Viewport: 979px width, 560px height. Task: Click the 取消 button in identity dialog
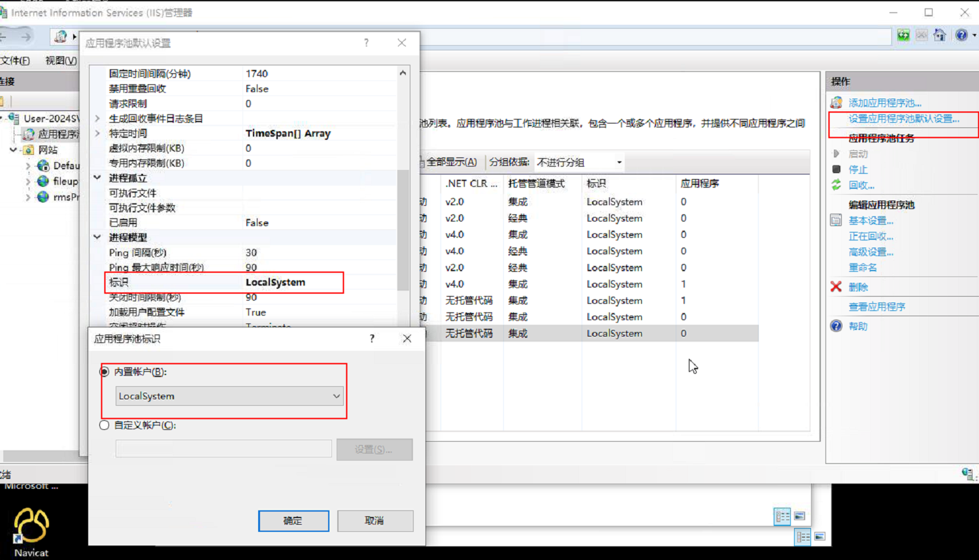[x=375, y=521]
